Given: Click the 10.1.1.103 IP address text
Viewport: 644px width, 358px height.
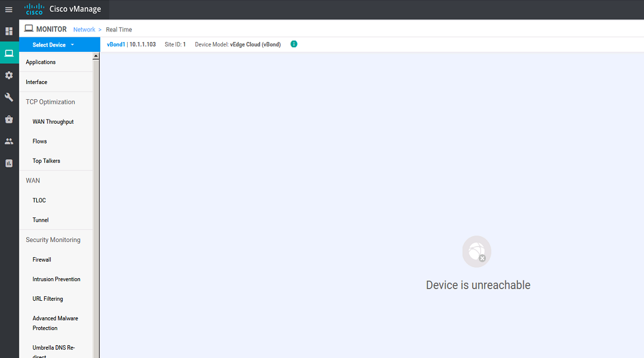Looking at the screenshot, I should (142, 44).
